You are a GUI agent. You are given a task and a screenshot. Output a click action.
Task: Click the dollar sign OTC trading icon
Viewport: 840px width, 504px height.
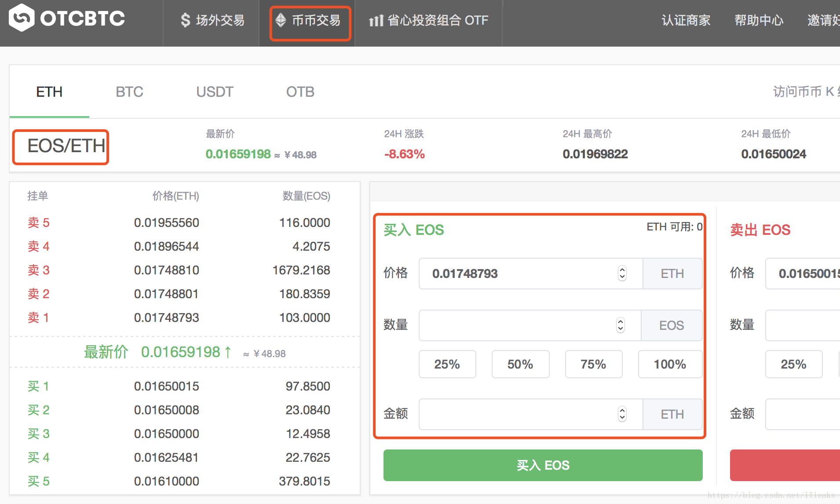tap(186, 20)
